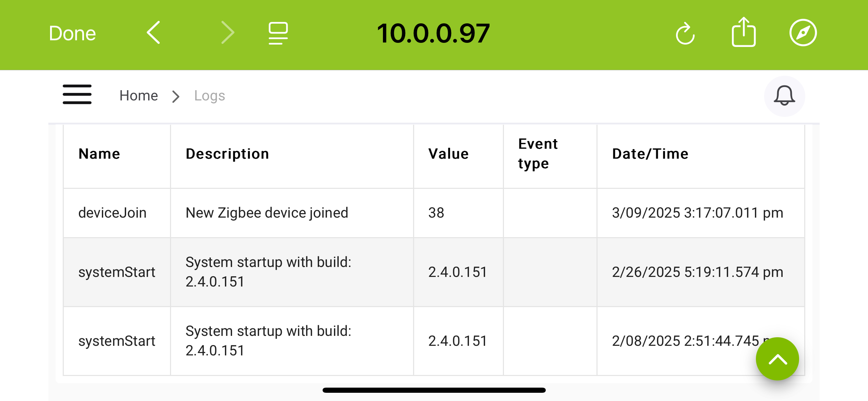
Task: Select the Home breadcrumb link
Action: 138,96
